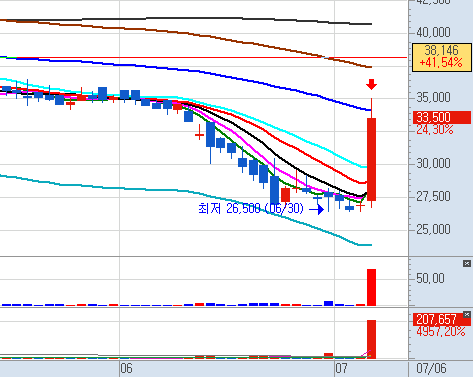Close the trading volume indicator panel

(467, 314)
